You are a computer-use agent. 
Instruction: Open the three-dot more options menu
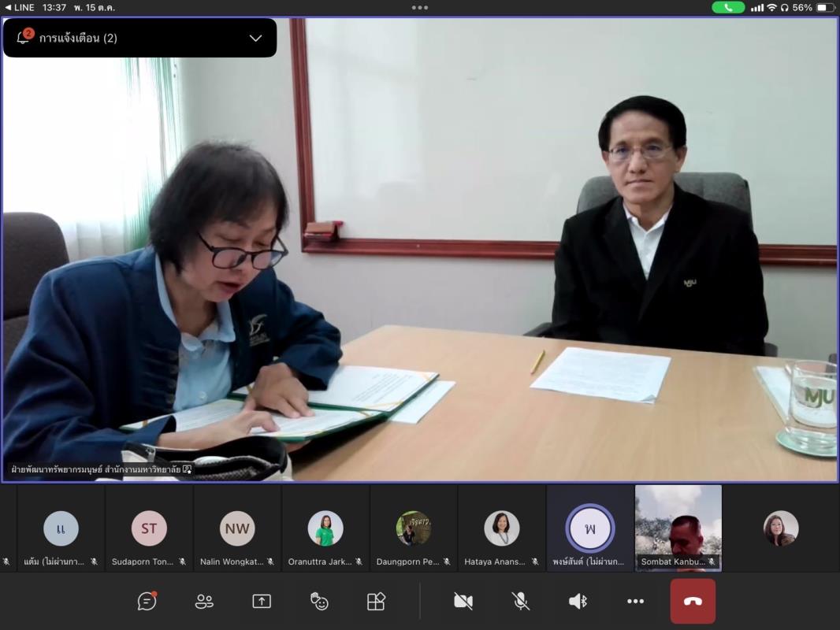tap(635, 601)
